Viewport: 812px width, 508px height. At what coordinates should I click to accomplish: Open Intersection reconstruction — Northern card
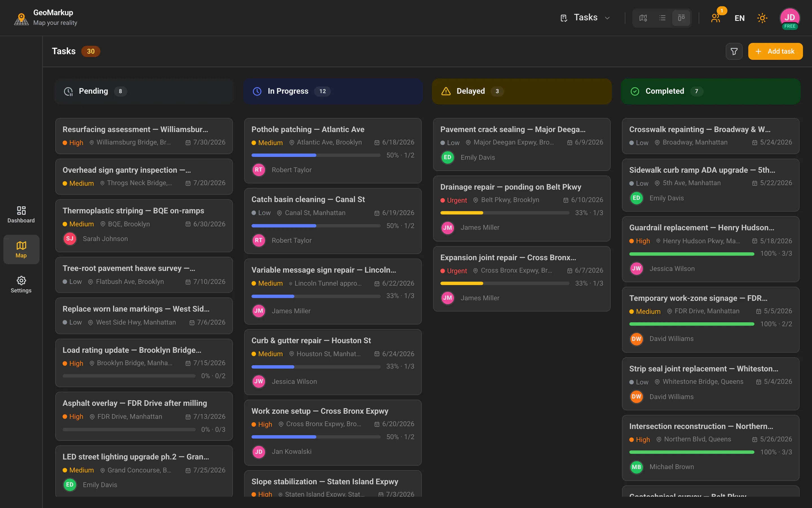(x=711, y=448)
